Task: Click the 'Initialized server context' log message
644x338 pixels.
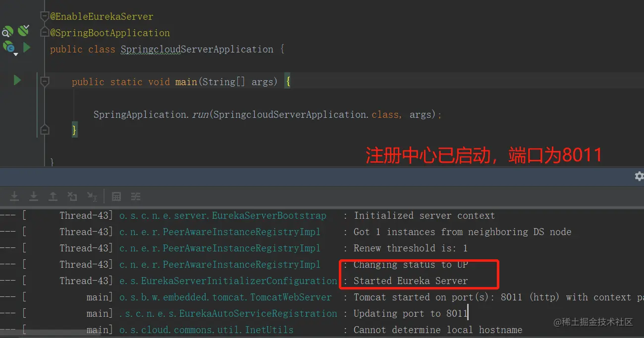Action: (x=424, y=216)
